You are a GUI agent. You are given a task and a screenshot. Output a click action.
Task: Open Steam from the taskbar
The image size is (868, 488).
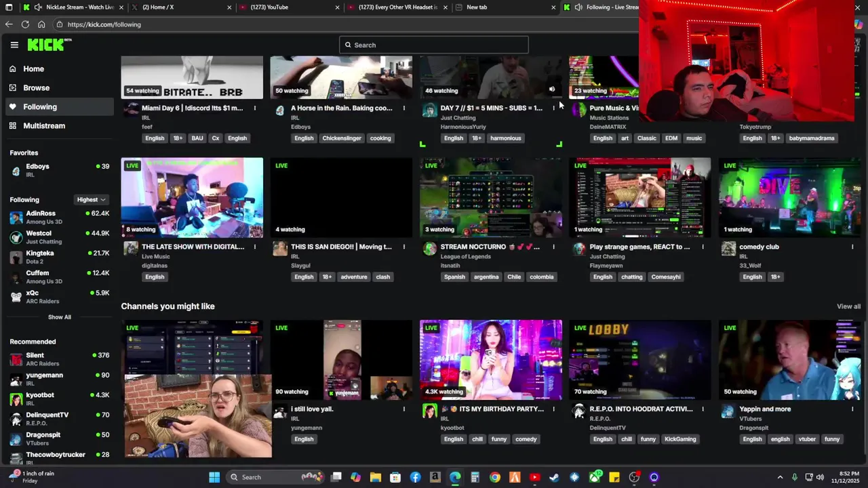pos(555,477)
